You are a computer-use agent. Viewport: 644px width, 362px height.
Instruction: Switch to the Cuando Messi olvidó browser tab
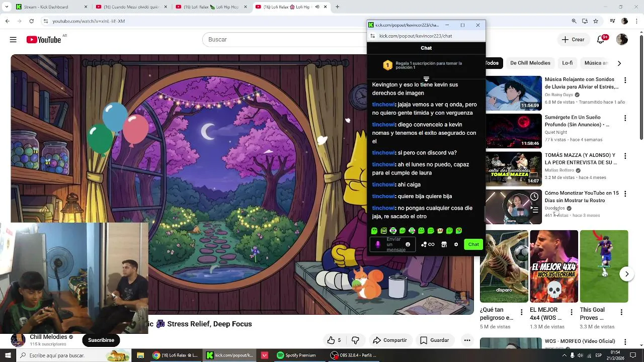point(131,7)
